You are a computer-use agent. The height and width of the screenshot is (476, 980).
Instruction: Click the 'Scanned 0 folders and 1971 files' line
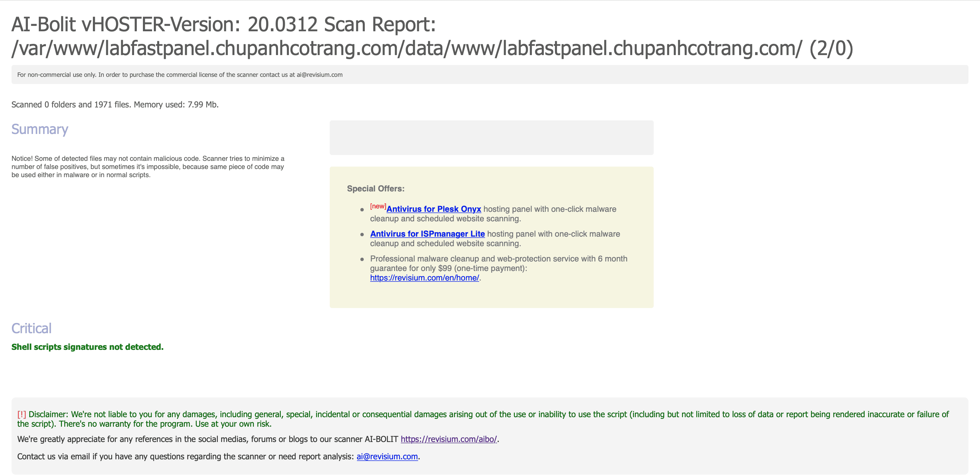[115, 105]
